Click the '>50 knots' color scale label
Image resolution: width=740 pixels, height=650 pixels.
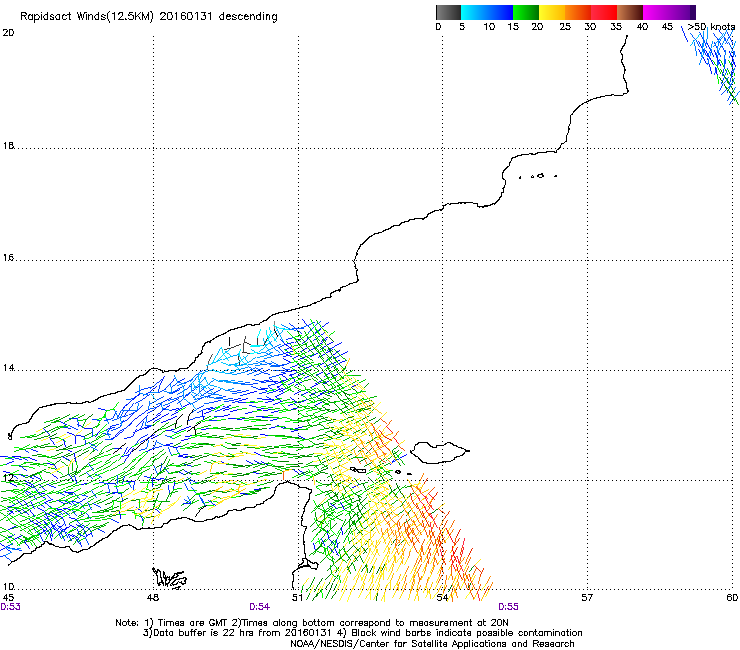pyautogui.click(x=711, y=27)
